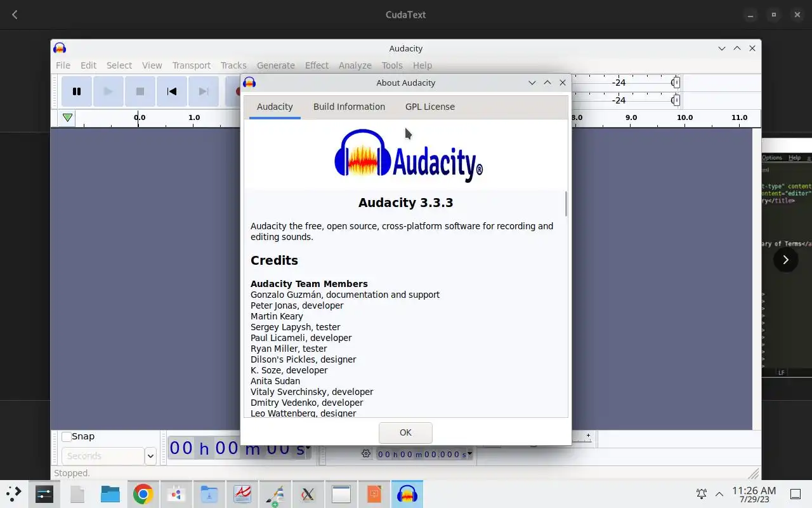Click the Skip to Start button
The width and height of the screenshot is (812, 508).
point(172,91)
